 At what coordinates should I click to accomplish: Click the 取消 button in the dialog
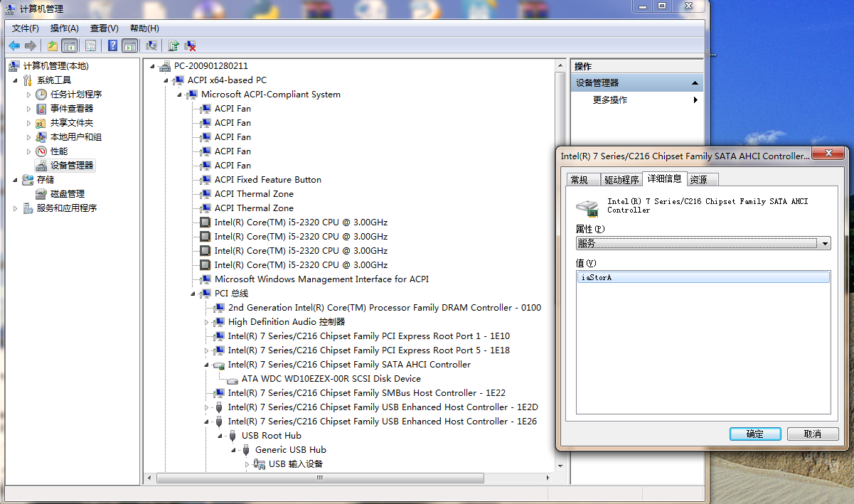tap(812, 434)
